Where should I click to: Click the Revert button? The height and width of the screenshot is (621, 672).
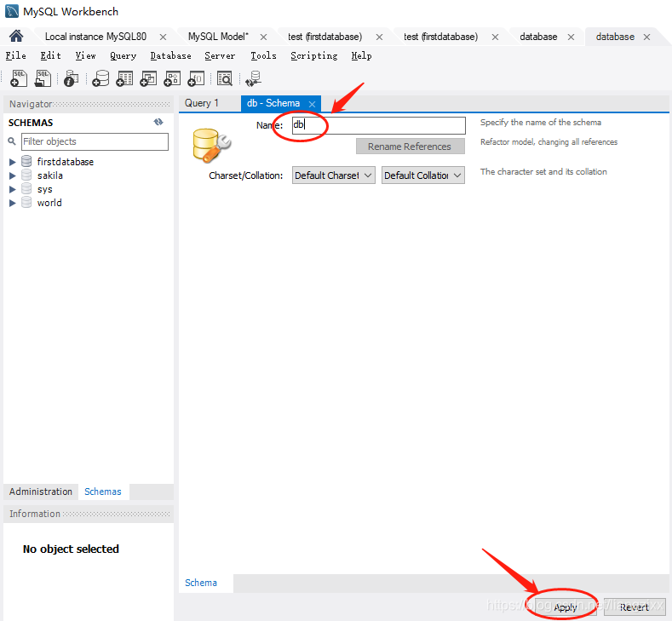[635, 607]
